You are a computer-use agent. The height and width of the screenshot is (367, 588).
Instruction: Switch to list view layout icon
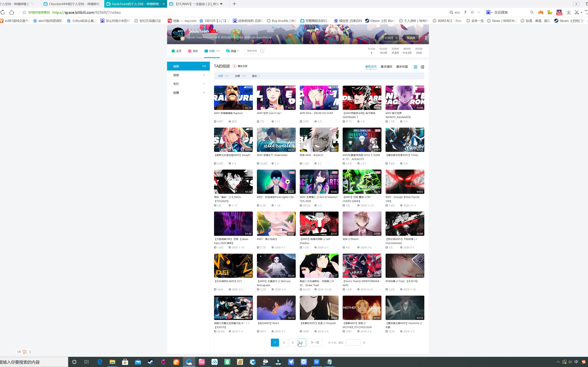point(422,67)
